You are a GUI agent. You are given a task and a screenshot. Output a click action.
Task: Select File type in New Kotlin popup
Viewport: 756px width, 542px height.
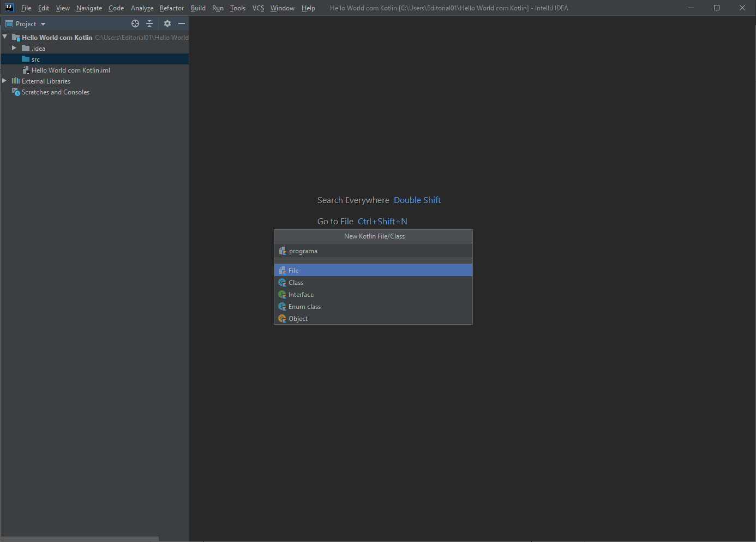[293, 271]
